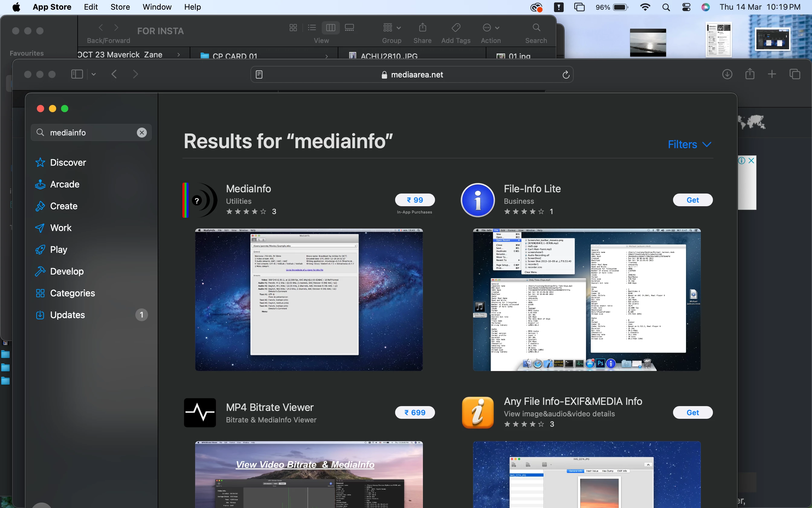Open the MediaInfo app icon
Image resolution: width=812 pixels, height=508 pixels.
200,200
